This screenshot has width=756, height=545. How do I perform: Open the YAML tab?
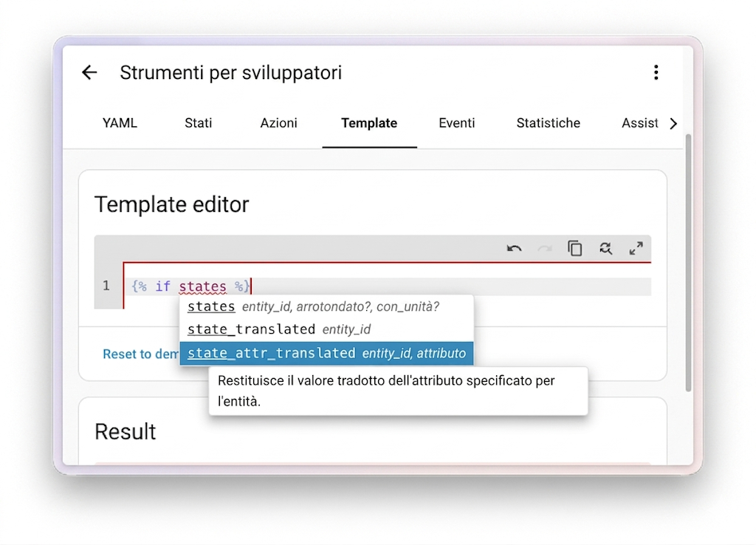(120, 123)
